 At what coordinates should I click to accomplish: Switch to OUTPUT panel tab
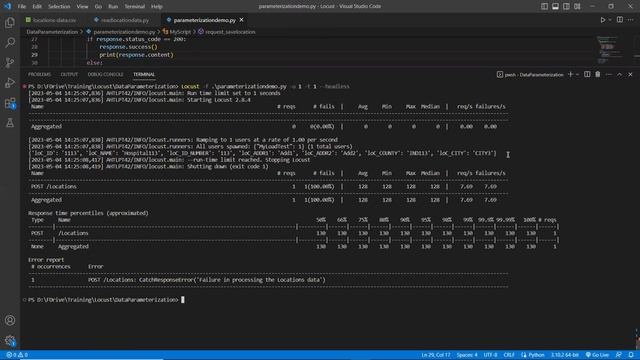[x=69, y=74]
